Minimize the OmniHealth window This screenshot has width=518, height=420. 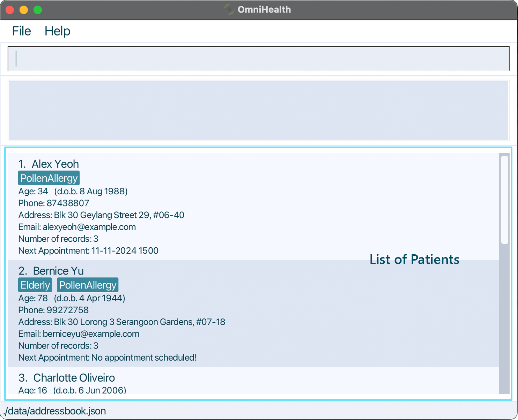24,10
